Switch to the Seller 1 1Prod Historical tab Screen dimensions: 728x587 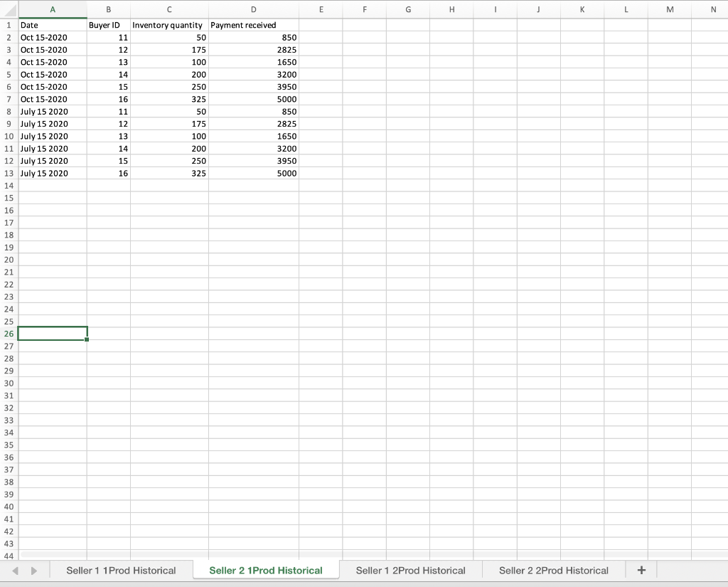[121, 570]
